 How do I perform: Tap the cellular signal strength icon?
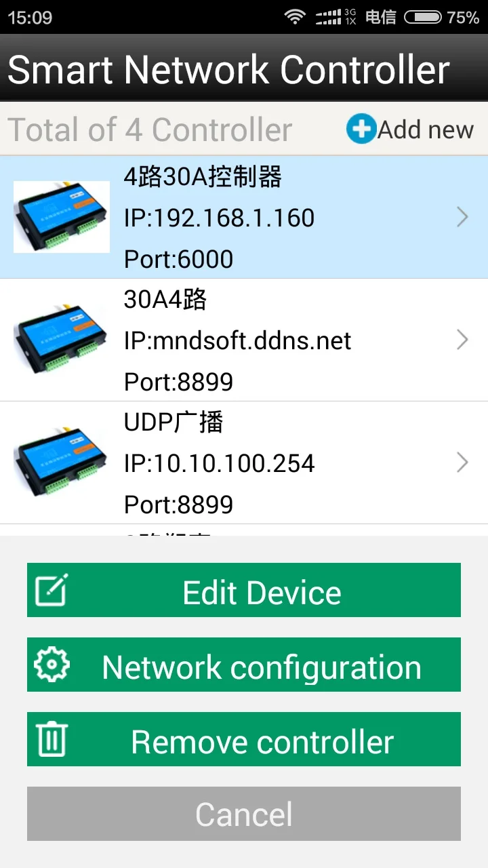point(328,18)
